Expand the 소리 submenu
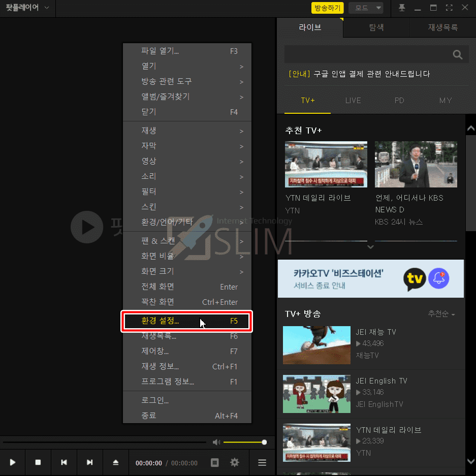 (x=187, y=176)
